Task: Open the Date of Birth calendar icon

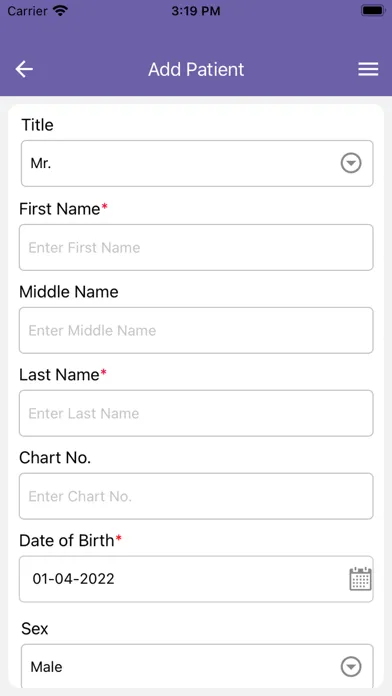Action: pos(360,579)
